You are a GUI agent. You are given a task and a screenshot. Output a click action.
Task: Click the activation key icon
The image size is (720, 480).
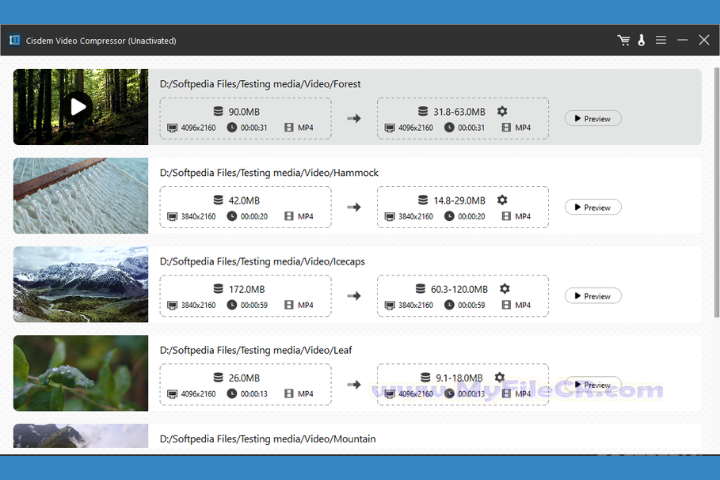point(641,40)
